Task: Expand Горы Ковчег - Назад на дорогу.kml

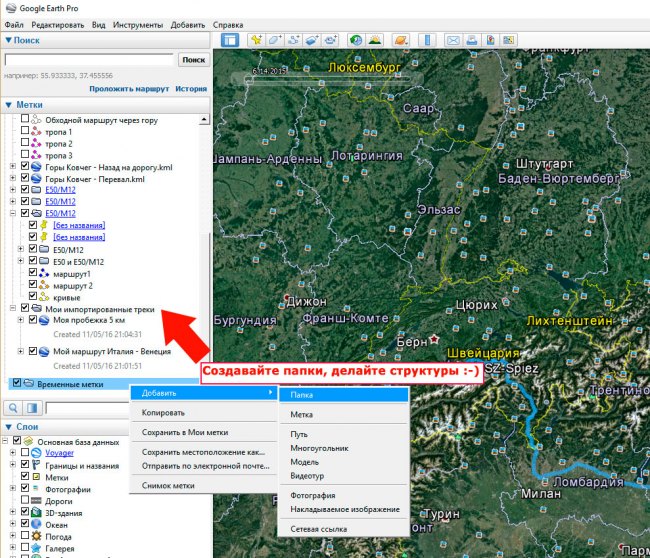Action: [13, 166]
